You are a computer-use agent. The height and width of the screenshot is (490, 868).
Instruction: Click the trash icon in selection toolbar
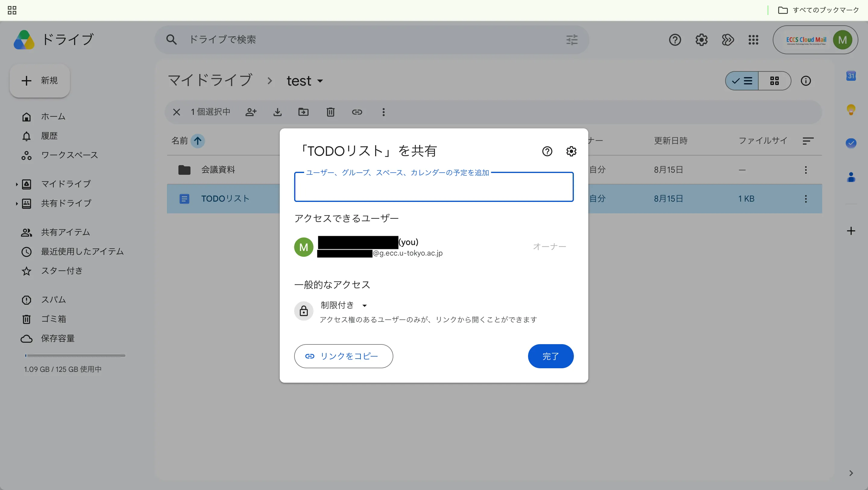[331, 112]
